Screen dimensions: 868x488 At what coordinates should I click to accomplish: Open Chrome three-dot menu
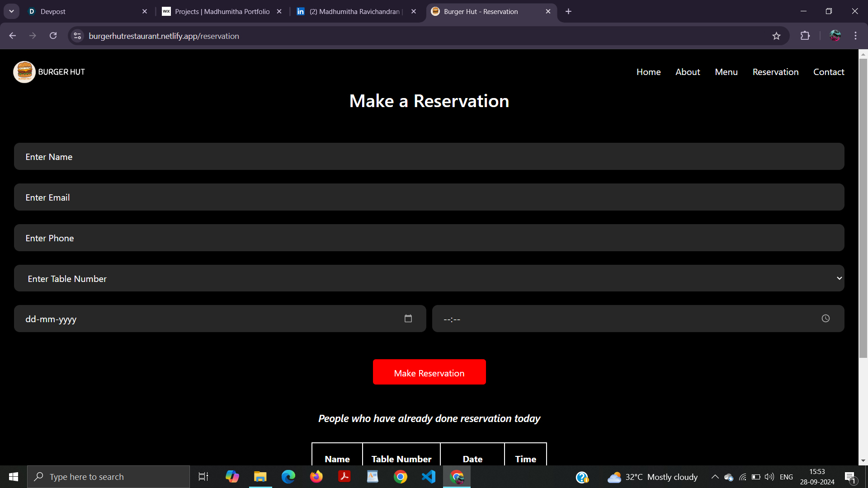tap(855, 36)
